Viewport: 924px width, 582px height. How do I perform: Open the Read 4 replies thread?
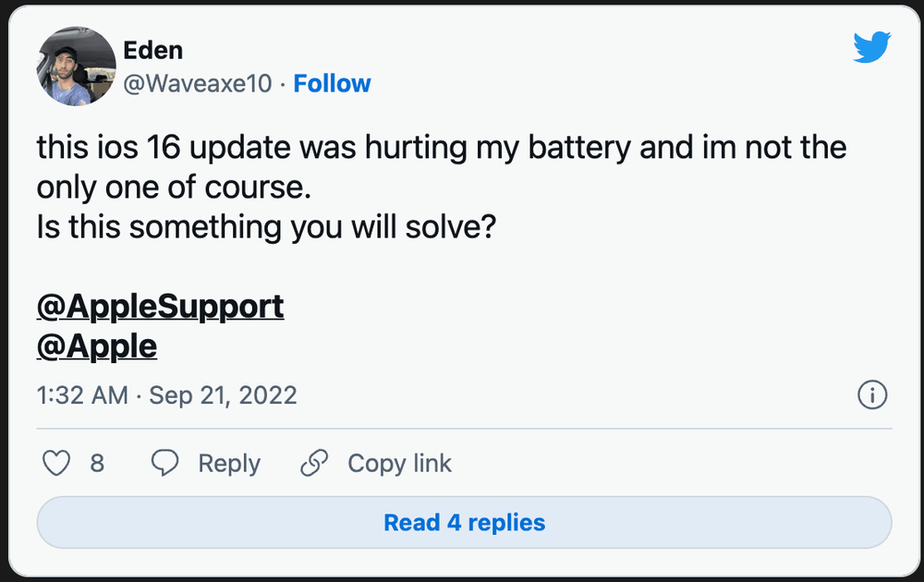[x=464, y=522]
